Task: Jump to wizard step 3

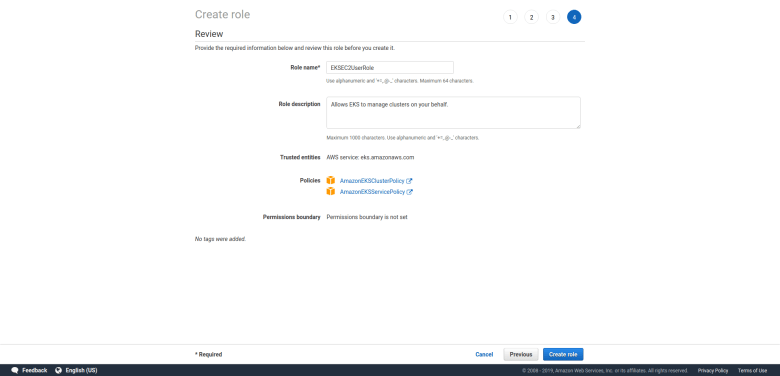Action: 553,17
